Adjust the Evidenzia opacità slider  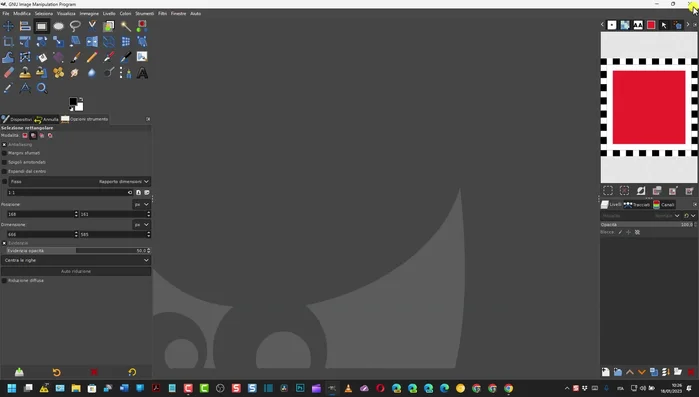pos(78,250)
